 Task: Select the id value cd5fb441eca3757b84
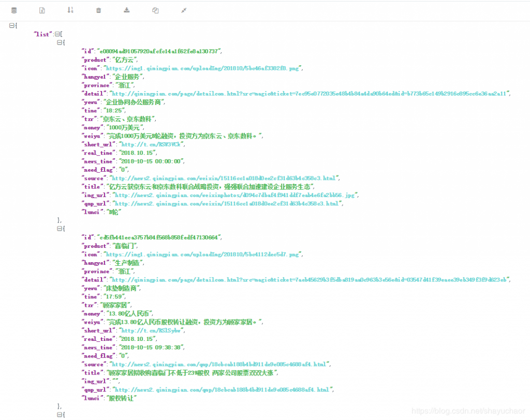(x=159, y=237)
